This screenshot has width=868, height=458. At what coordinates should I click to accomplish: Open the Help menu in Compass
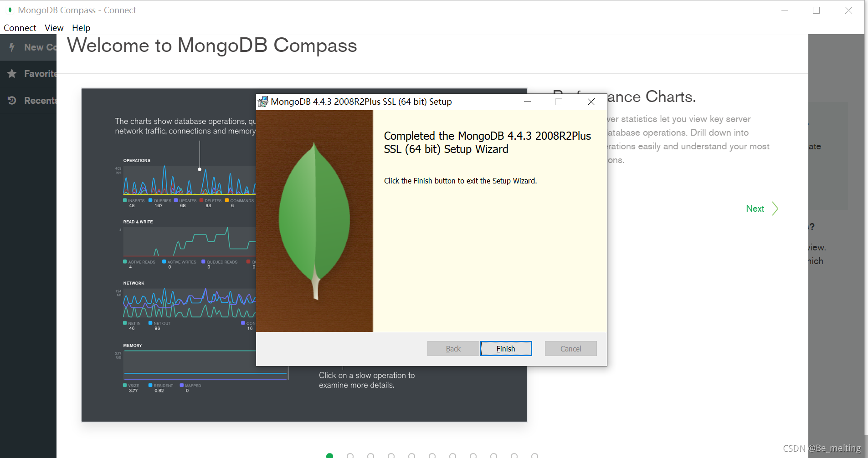tap(81, 28)
